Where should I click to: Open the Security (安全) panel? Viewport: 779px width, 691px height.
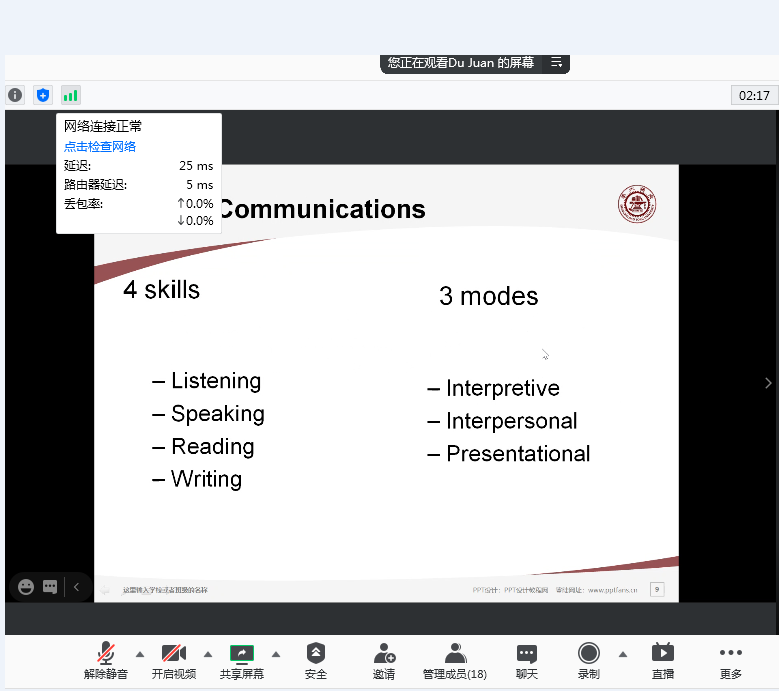pos(316,661)
